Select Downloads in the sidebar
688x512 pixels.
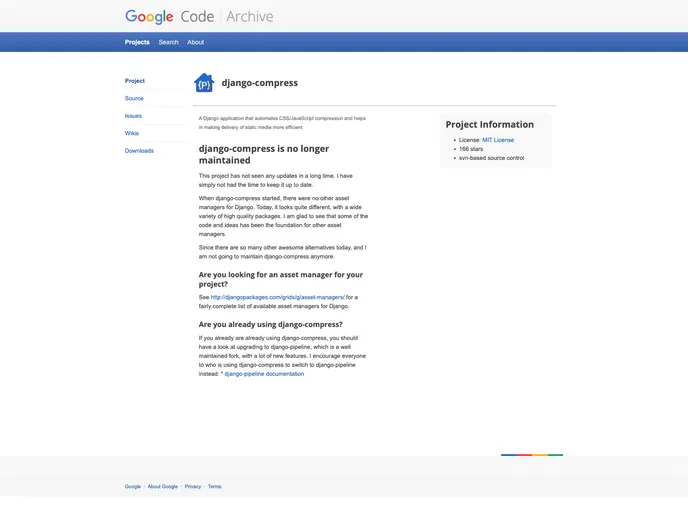click(139, 150)
